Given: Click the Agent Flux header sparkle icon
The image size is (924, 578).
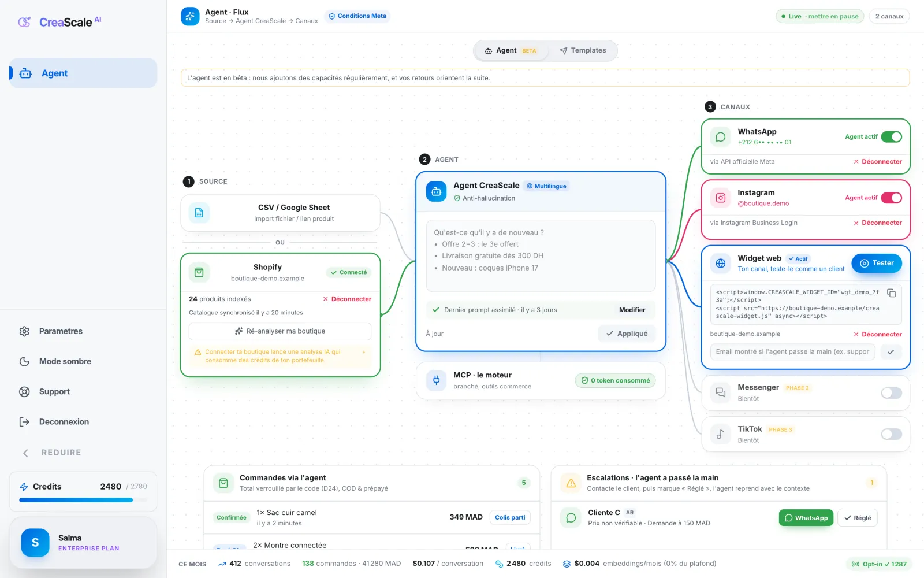Looking at the screenshot, I should tap(190, 16).
